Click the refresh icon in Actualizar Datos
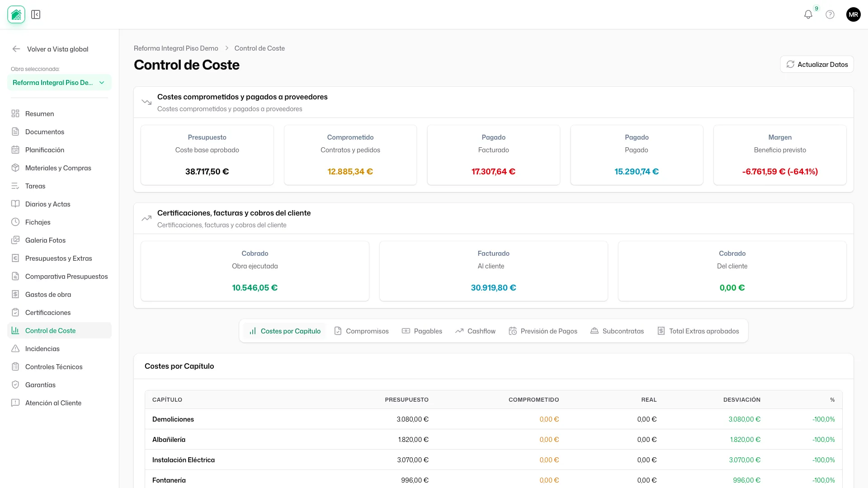Viewport: 868px width, 488px height. point(790,64)
